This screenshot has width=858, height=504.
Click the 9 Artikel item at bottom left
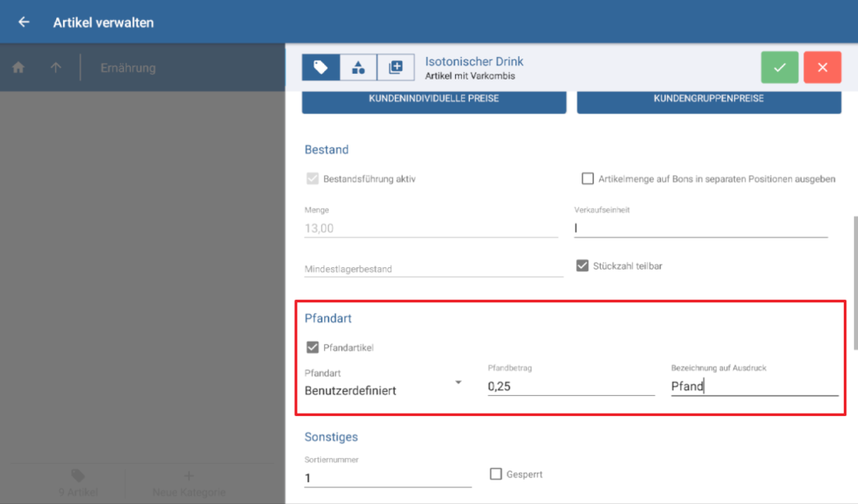pyautogui.click(x=78, y=483)
